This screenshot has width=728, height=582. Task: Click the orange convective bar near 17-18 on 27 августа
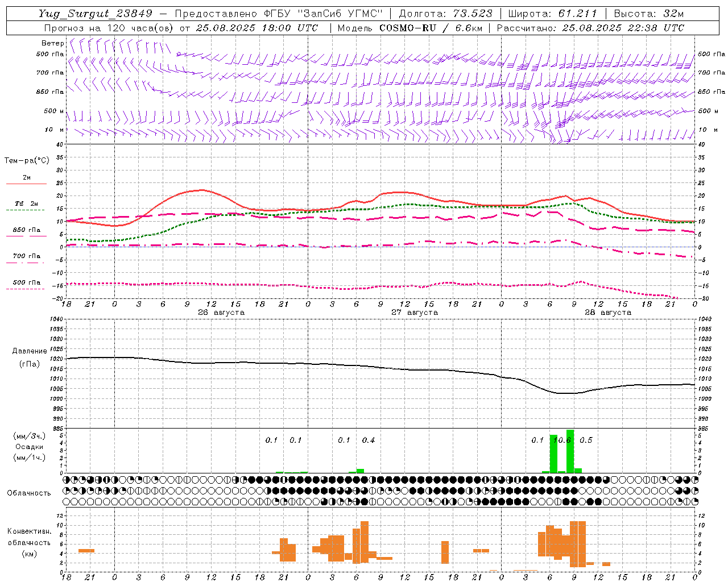pos(445,552)
